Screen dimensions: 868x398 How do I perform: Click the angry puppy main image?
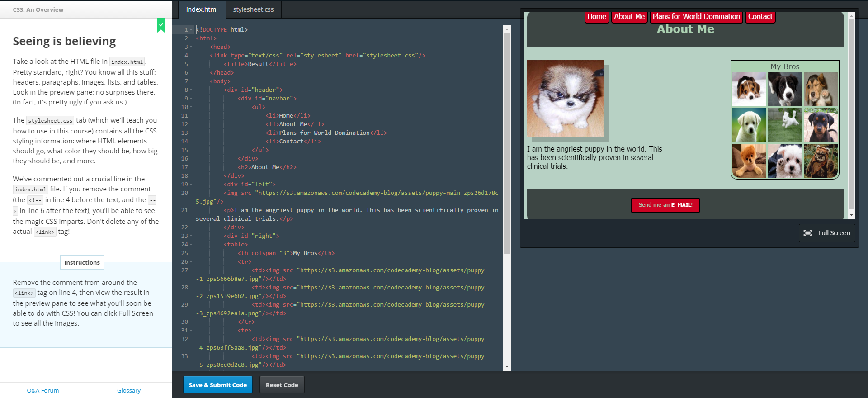pyautogui.click(x=565, y=99)
